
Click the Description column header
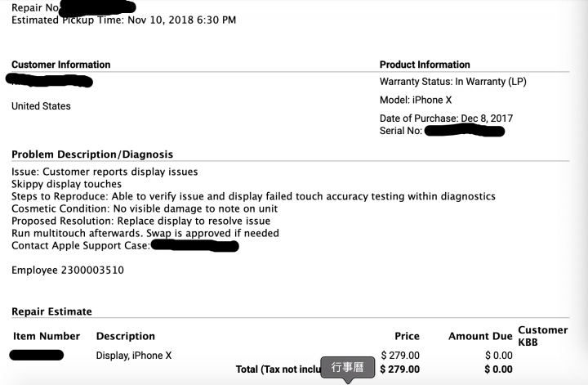(126, 336)
